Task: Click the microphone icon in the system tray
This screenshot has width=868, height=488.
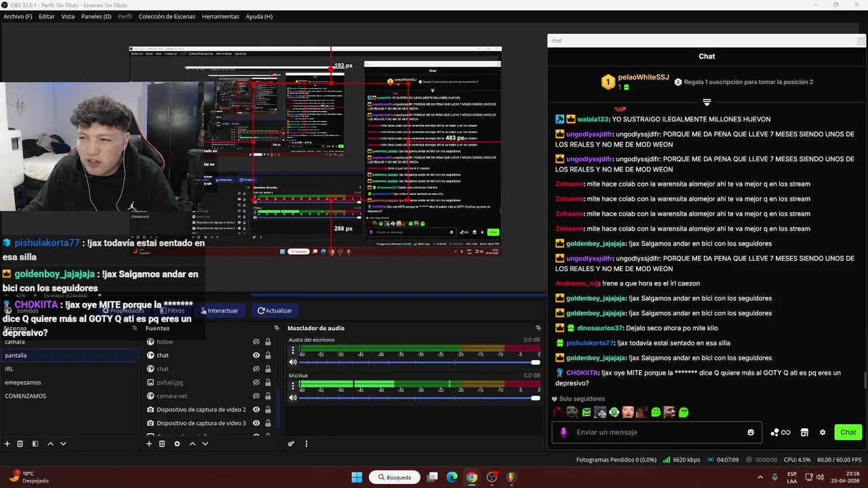Action: [x=775, y=477]
